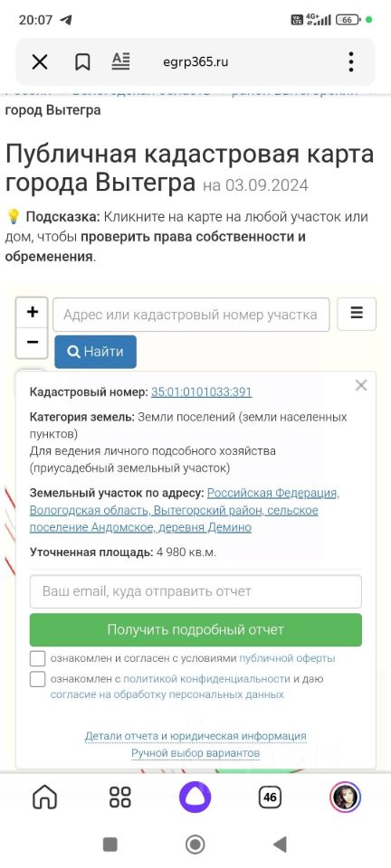The width and height of the screenshot is (391, 868).
Task: Zoom out on the cadastral map
Action: pos(32,342)
